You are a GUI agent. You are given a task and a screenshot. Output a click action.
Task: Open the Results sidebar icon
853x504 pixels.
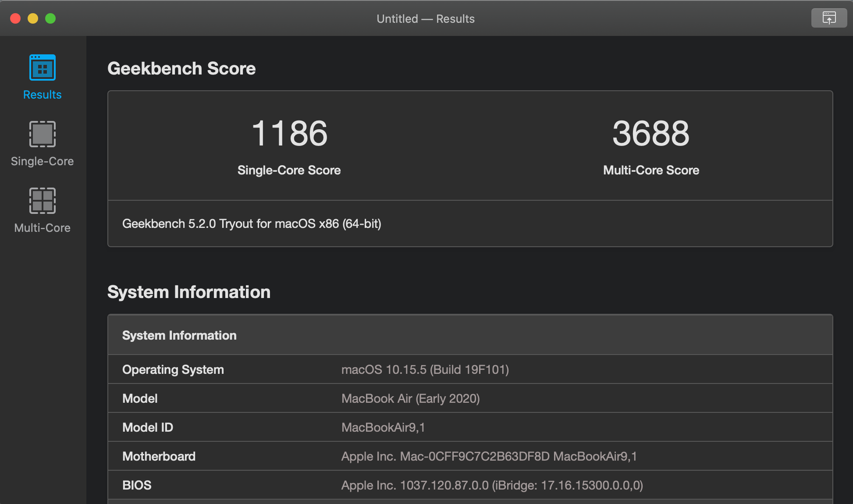tap(43, 67)
